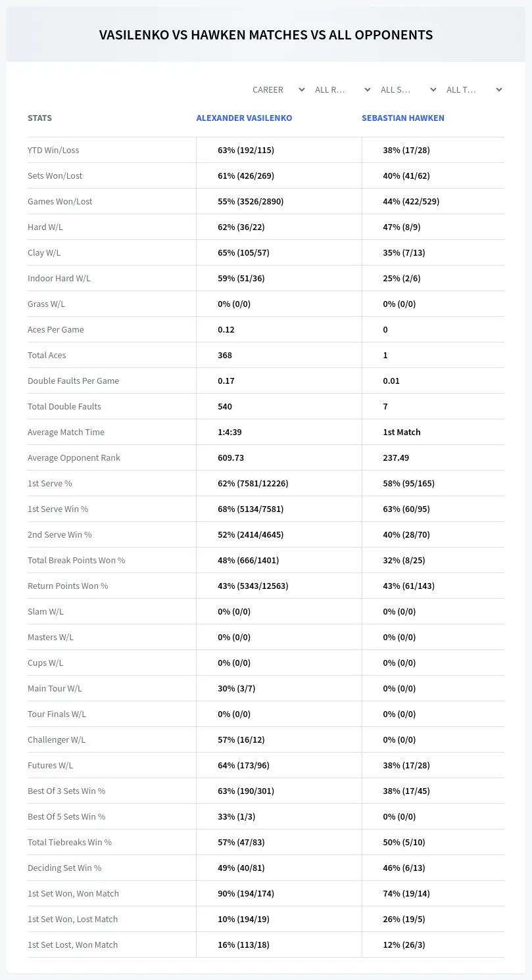
Task: Click Vasilenko's Total Aces value 368
Action: click(225, 355)
